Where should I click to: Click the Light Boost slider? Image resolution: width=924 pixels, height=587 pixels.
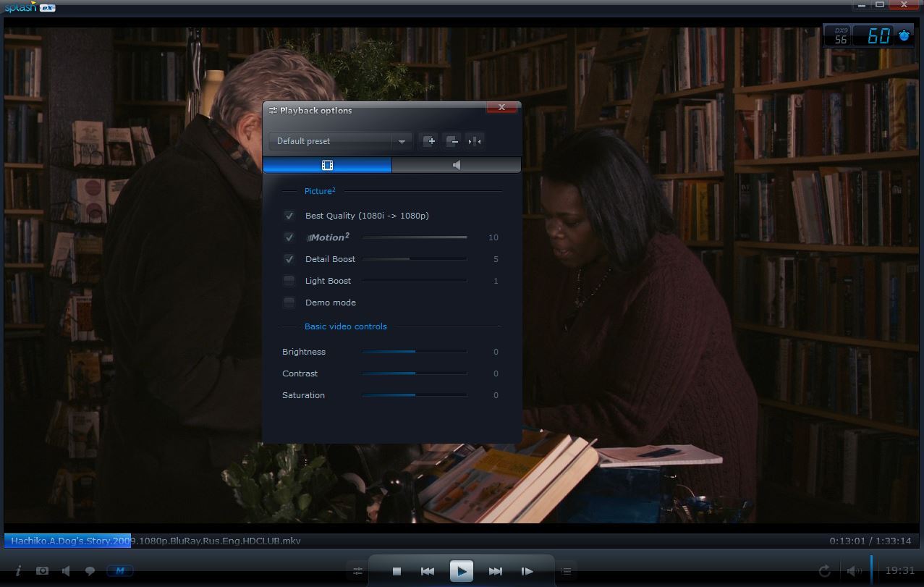pos(415,281)
